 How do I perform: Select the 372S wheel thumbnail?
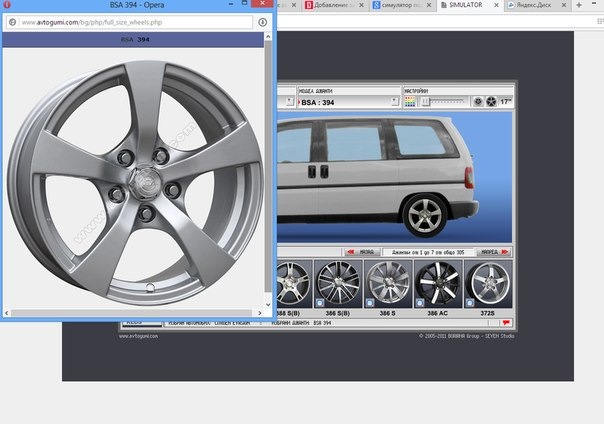(488, 285)
